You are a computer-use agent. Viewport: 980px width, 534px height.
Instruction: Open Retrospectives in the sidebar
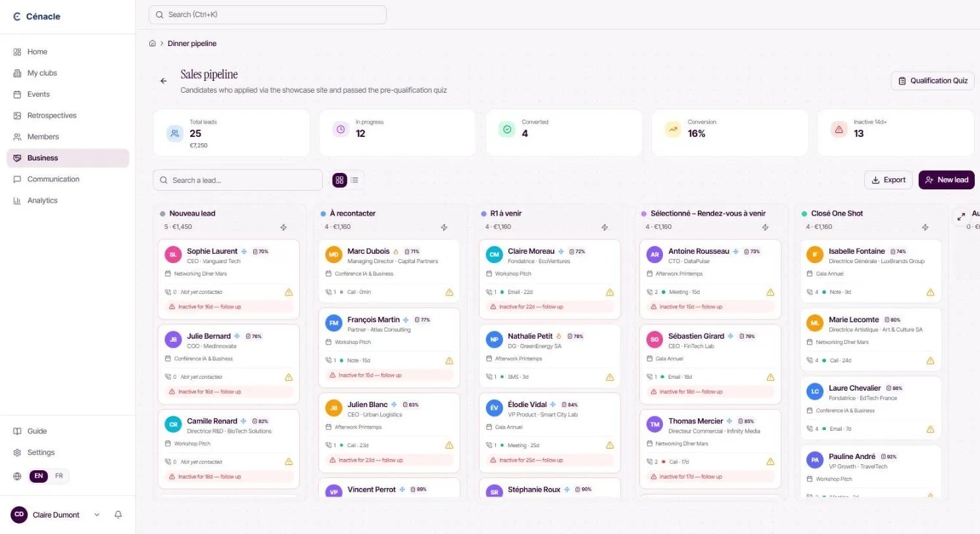coord(68,116)
